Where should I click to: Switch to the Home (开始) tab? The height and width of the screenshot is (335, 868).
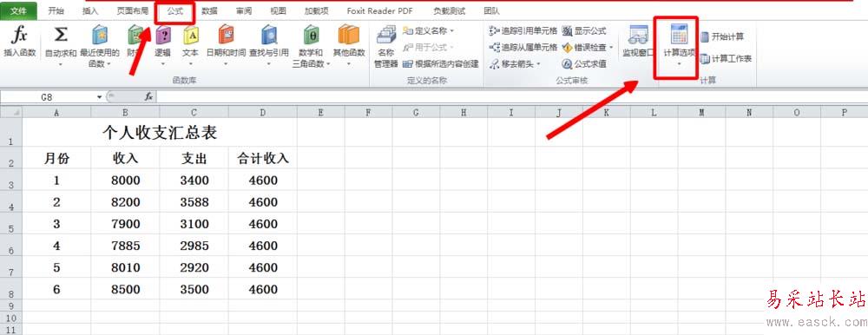pos(56,10)
